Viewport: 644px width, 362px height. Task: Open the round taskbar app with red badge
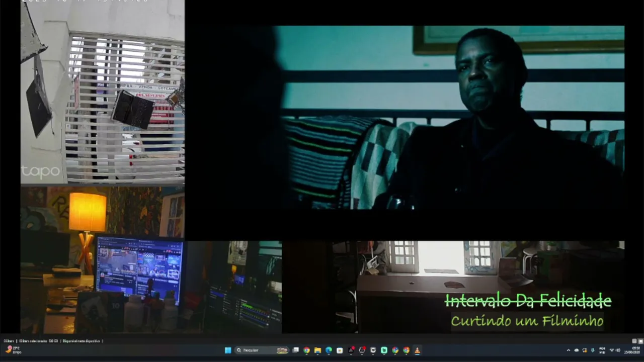pos(362,350)
